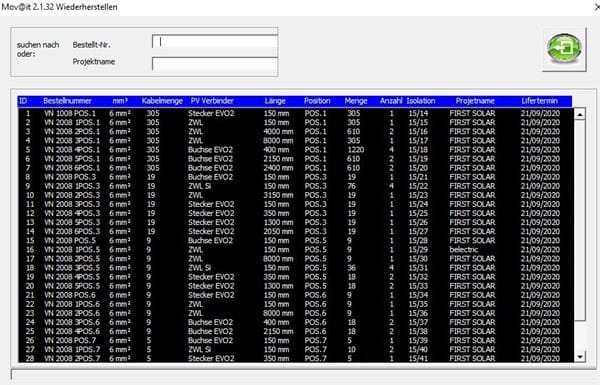Select the row with Isolation 15/31

click(x=295, y=268)
